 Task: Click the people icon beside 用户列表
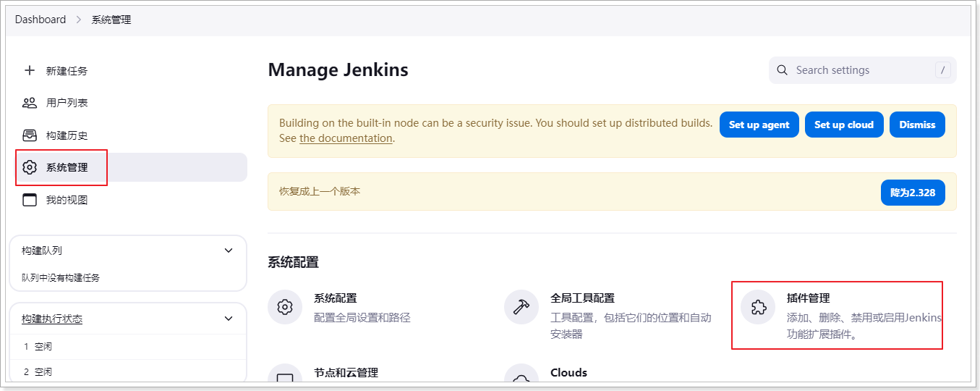(x=30, y=103)
